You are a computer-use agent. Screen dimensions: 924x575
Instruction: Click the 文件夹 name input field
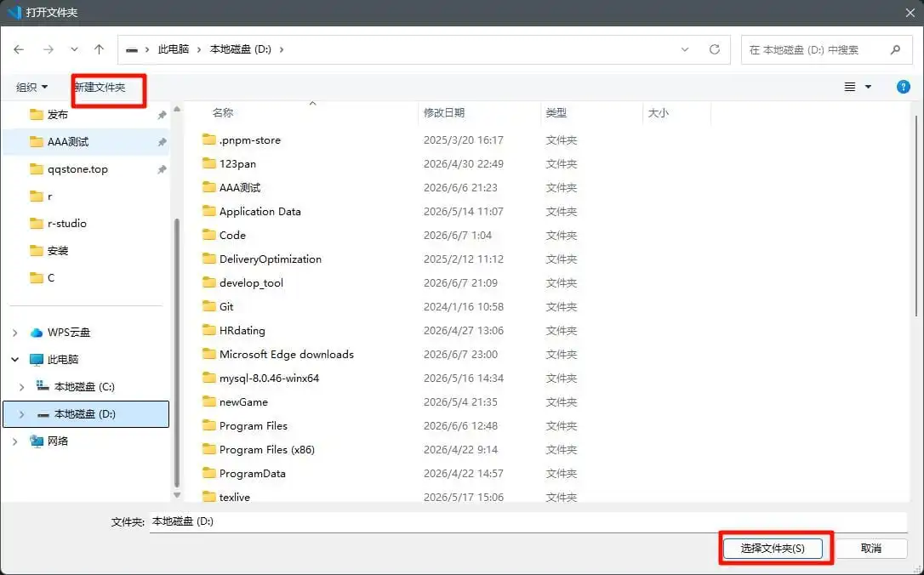point(528,521)
